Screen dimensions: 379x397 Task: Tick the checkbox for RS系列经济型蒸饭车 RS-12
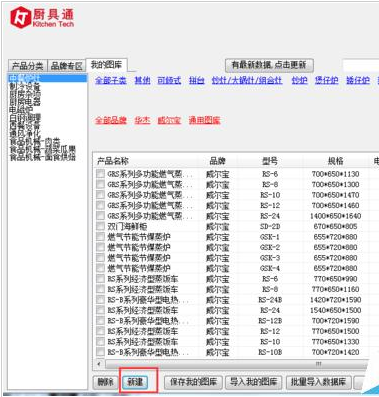coord(100,331)
